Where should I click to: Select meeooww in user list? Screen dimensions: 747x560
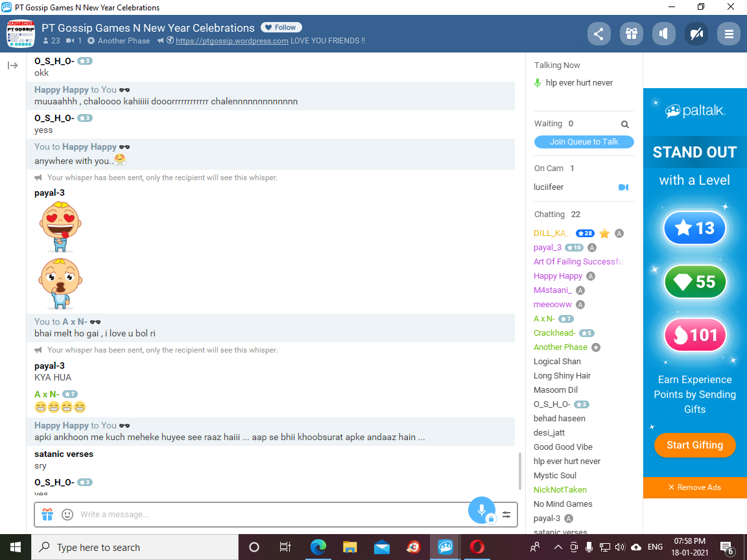(552, 305)
